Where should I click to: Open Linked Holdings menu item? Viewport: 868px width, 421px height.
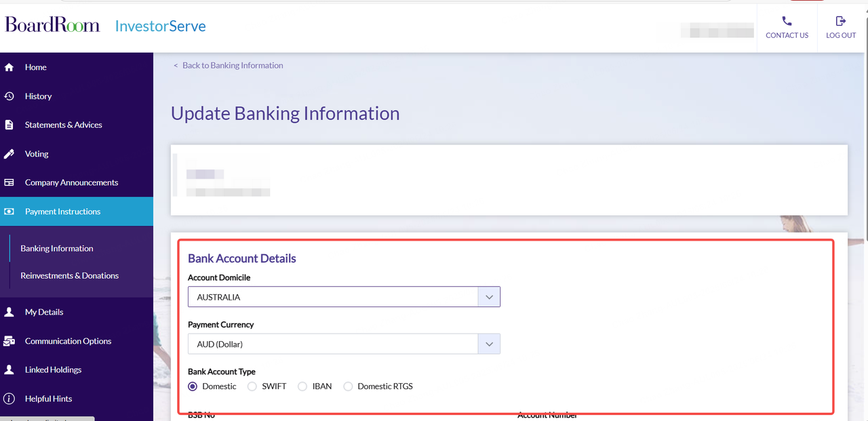tap(77, 369)
